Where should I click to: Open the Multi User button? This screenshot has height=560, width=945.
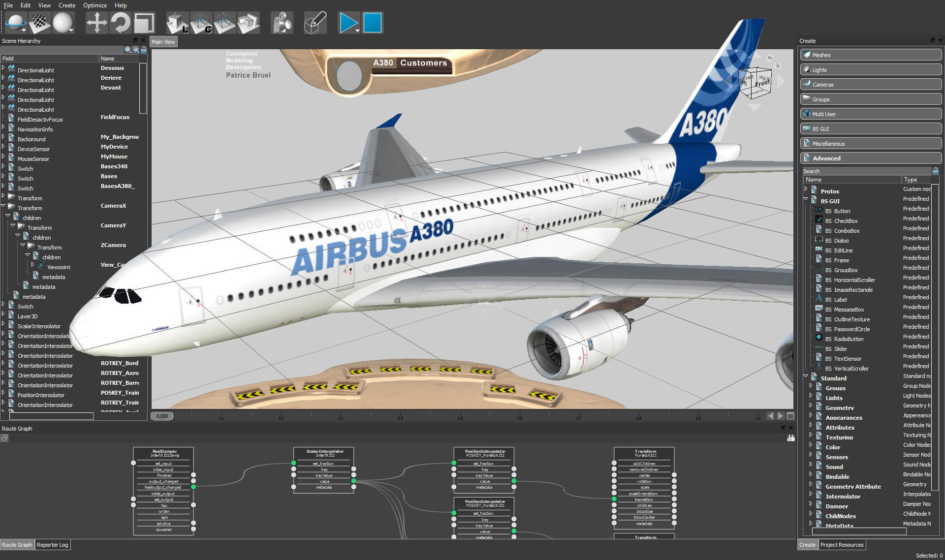pyautogui.click(x=871, y=114)
